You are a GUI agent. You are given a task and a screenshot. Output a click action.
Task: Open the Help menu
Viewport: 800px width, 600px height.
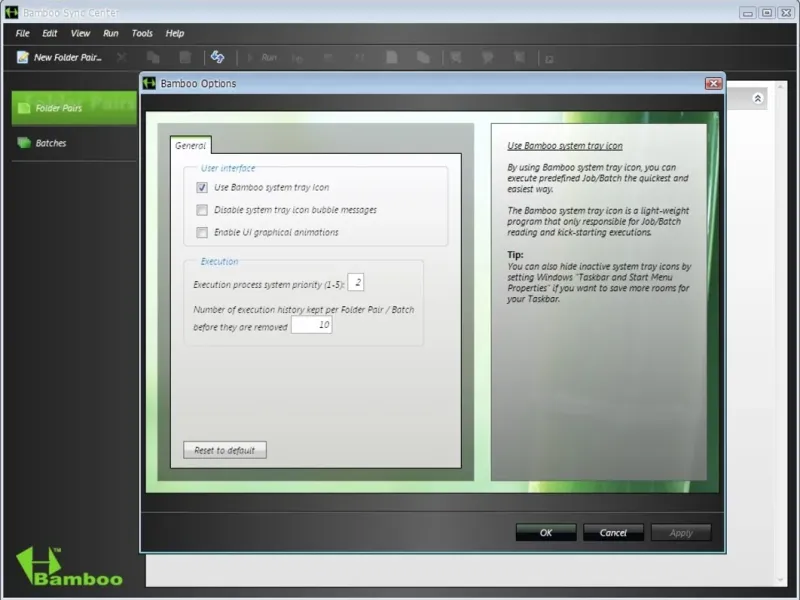[x=174, y=33]
